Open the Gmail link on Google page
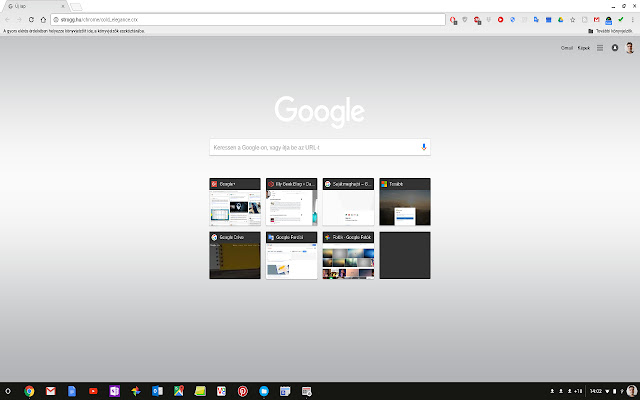The image size is (640, 400). (567, 48)
